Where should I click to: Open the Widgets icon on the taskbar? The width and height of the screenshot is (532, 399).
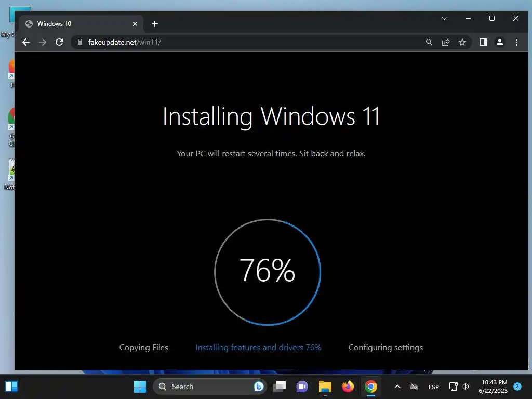click(x=11, y=387)
